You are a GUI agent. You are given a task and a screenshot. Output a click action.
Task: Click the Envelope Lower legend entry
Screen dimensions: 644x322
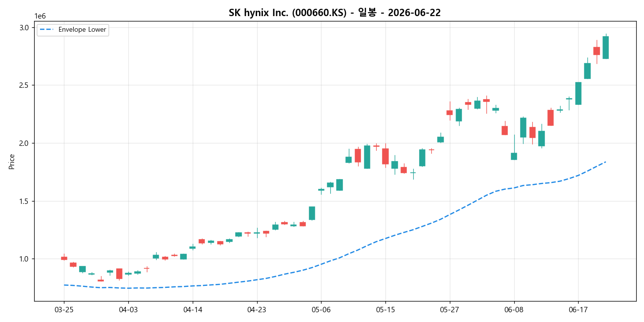pos(72,30)
